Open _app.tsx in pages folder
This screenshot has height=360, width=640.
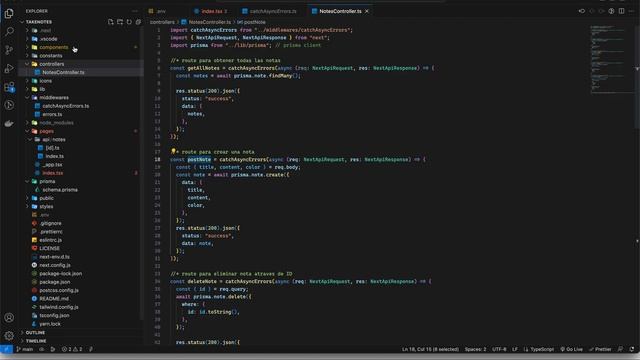point(52,164)
